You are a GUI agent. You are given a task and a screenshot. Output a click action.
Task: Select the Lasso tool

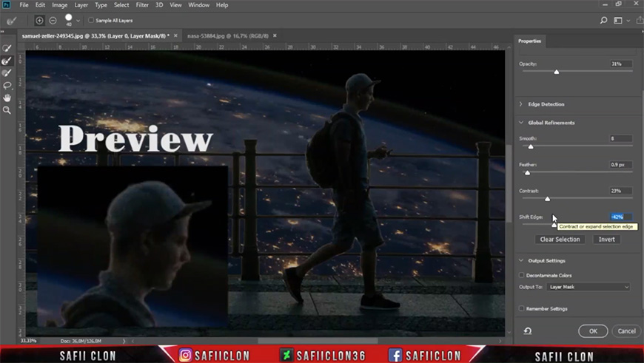(7, 85)
